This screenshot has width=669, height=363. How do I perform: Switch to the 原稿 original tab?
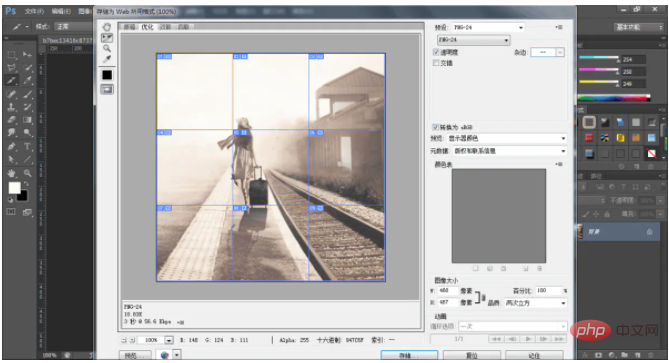click(x=129, y=27)
